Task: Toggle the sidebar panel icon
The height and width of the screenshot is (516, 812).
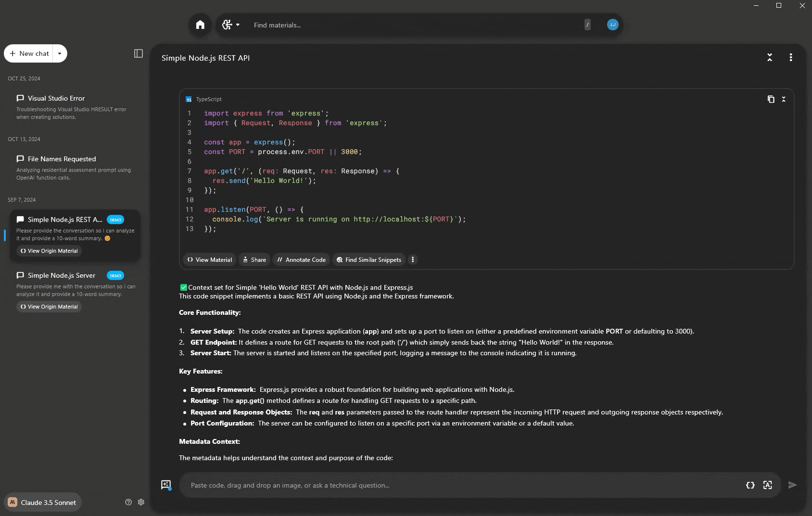Action: click(139, 53)
